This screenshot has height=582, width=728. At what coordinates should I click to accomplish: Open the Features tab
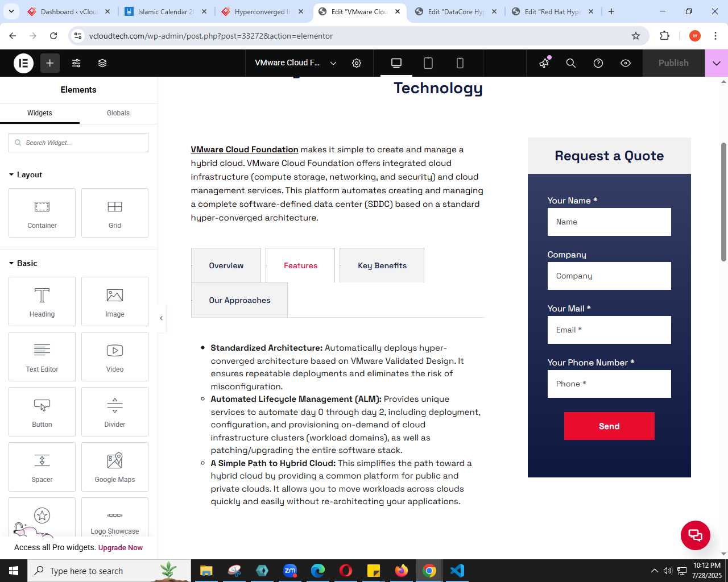(300, 265)
